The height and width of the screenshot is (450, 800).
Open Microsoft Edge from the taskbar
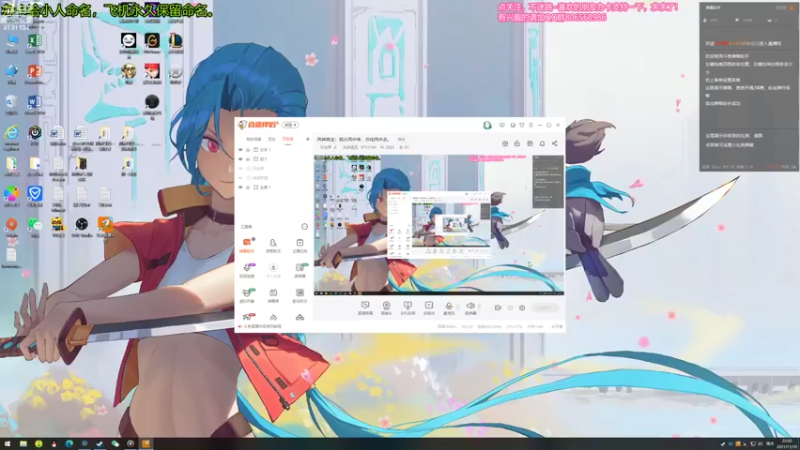69,444
